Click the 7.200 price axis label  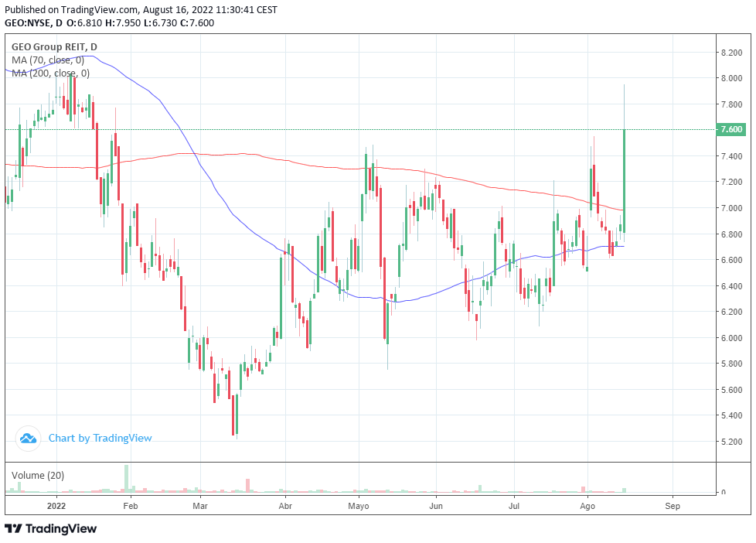pos(731,182)
